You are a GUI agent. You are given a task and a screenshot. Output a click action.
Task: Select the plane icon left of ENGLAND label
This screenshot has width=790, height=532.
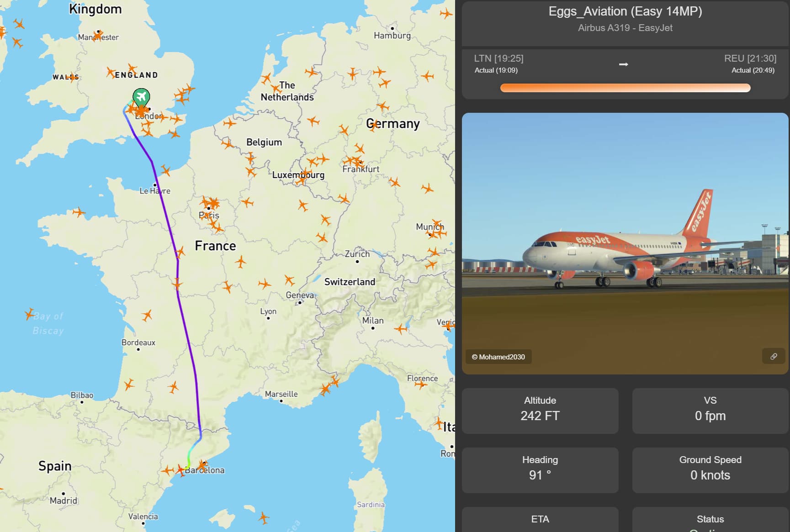click(x=111, y=72)
